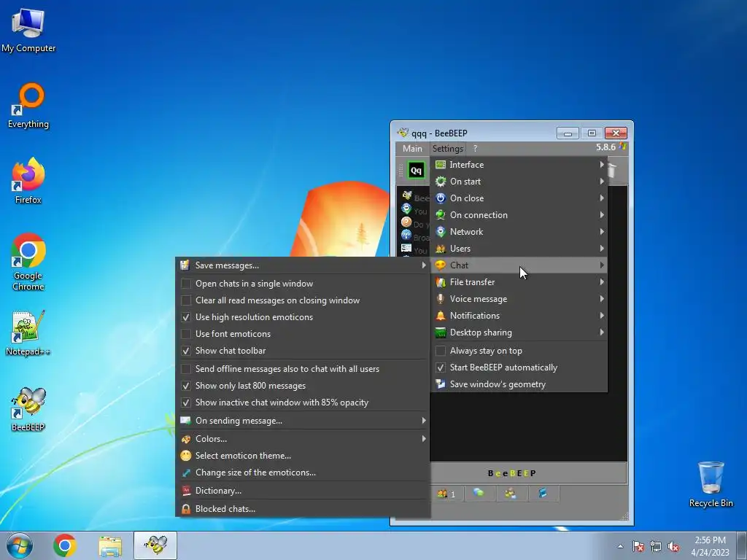This screenshot has width=747, height=560.
Task: Click the On sending message envelope icon
Action: 185,421
